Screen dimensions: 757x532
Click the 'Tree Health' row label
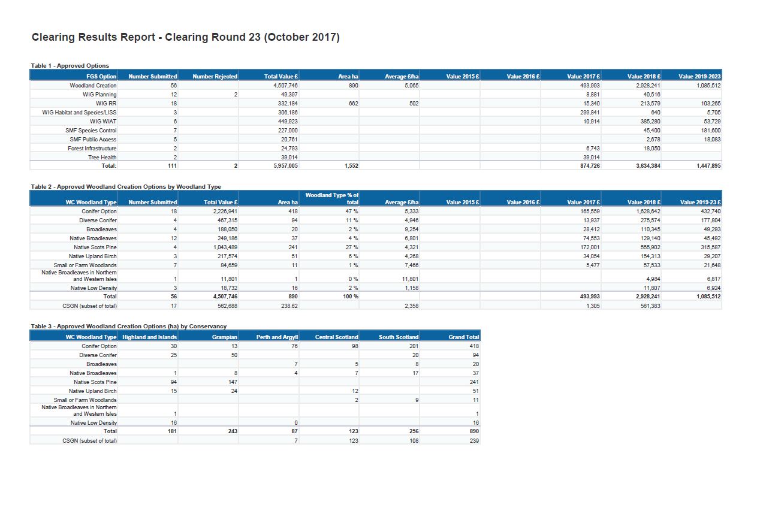pyautogui.click(x=102, y=158)
